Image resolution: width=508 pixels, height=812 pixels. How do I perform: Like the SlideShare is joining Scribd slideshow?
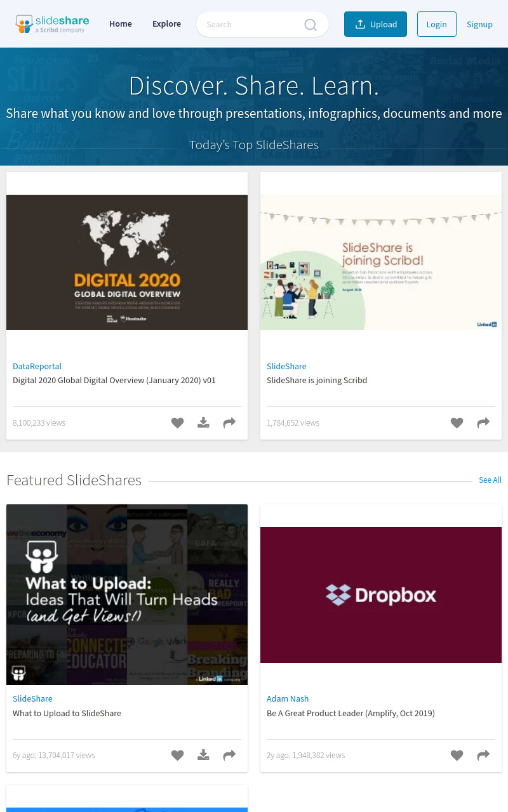(x=457, y=422)
